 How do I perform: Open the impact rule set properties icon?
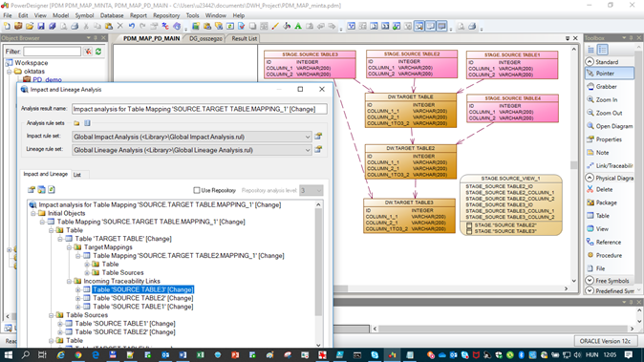[x=318, y=136]
